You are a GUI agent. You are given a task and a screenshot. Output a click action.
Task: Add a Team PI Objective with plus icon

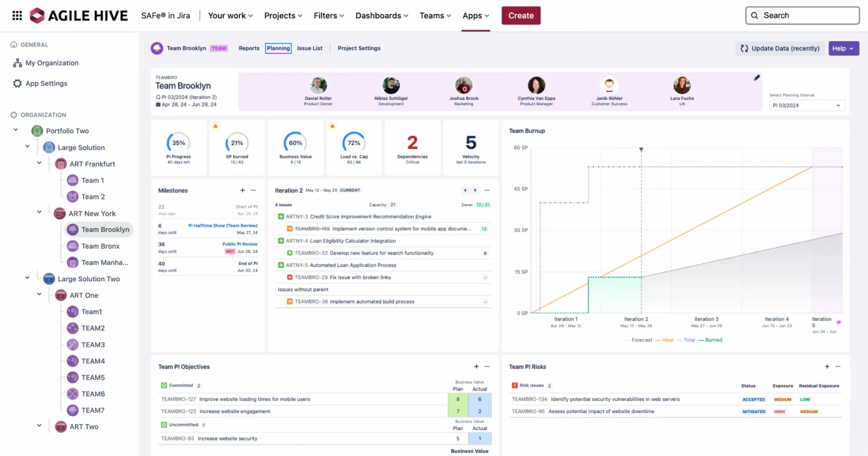476,366
